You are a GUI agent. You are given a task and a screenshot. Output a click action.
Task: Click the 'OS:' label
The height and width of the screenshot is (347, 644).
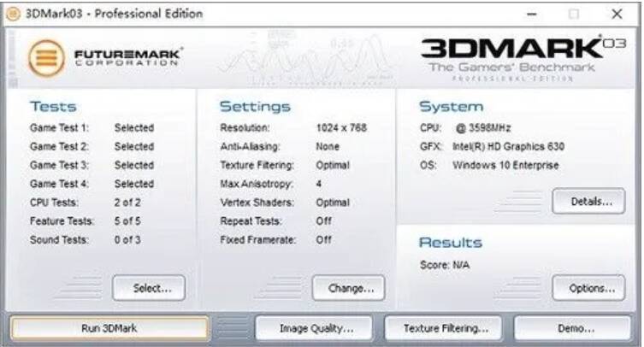coord(428,165)
